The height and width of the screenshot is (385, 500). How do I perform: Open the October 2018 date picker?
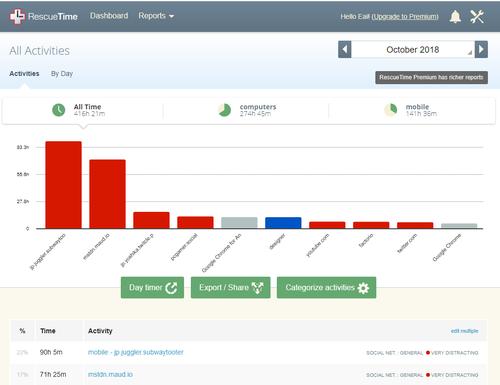click(413, 49)
